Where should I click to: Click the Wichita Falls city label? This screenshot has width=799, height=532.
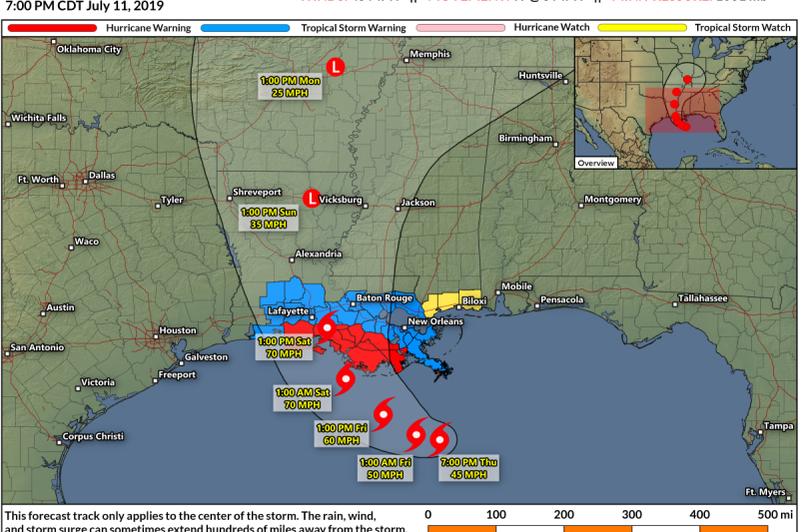[39, 118]
